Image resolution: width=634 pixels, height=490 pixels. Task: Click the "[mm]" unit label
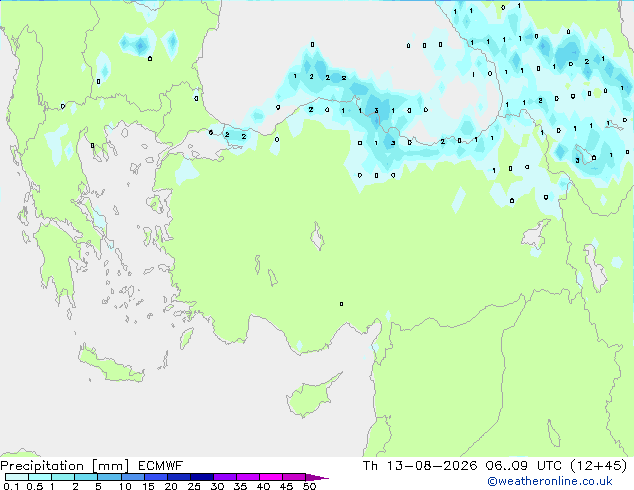(110, 466)
